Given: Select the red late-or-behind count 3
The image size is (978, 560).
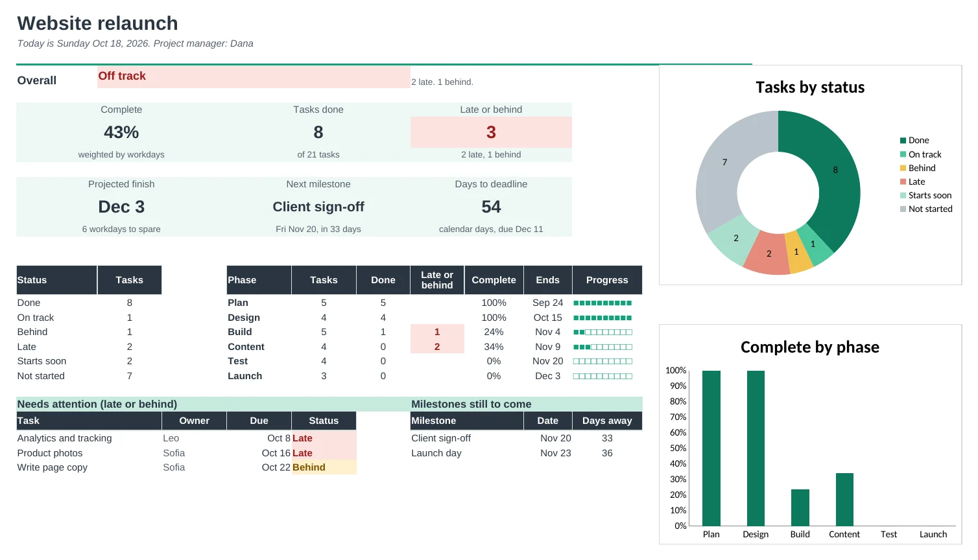Looking at the screenshot, I should [x=491, y=132].
